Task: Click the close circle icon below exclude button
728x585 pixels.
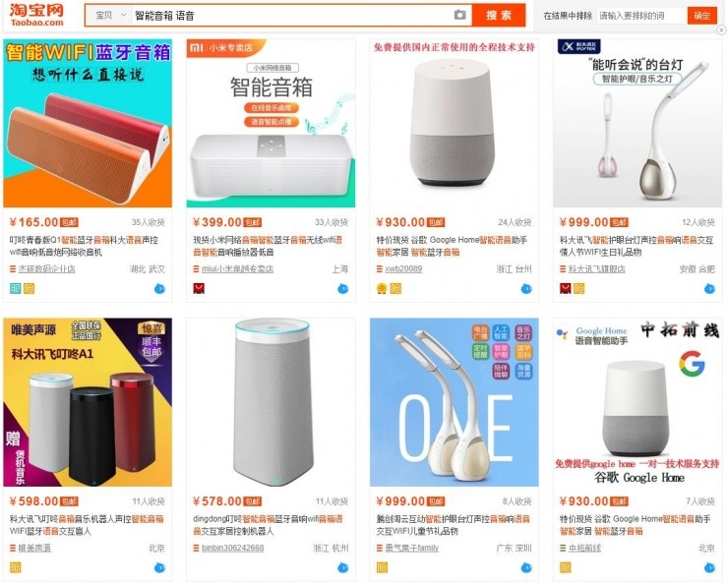Action: point(721,29)
